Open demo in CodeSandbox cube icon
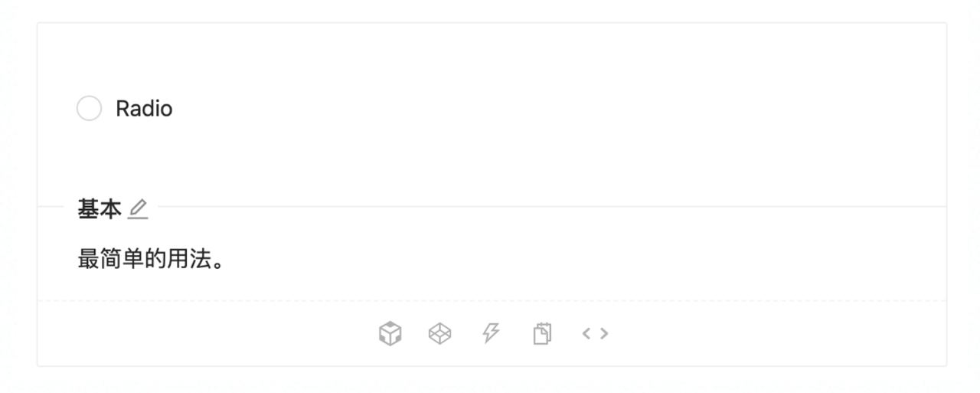This screenshot has height=393, width=980. point(390,333)
